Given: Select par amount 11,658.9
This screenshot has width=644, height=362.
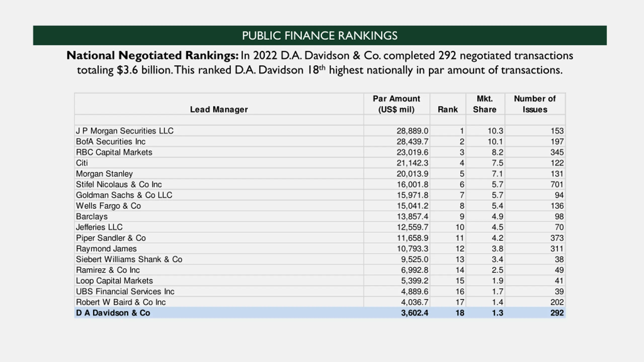Looking at the screenshot, I should point(413,238).
